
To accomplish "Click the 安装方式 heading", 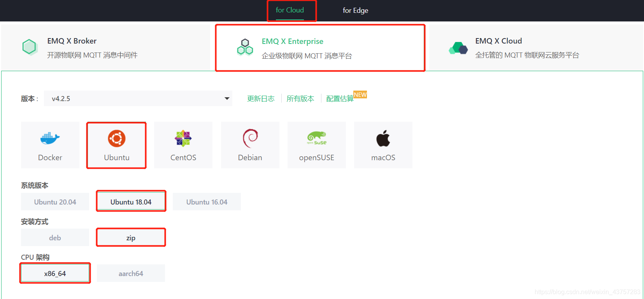I will click(35, 222).
